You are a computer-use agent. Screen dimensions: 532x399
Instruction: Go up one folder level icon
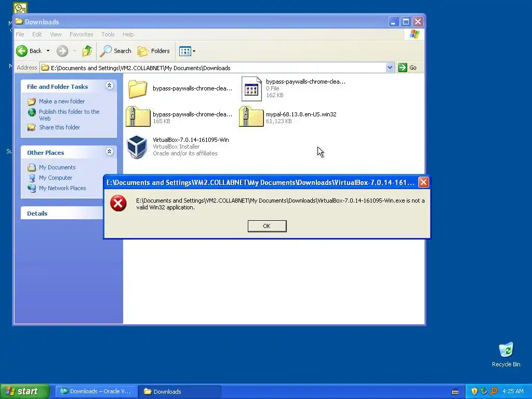87,51
